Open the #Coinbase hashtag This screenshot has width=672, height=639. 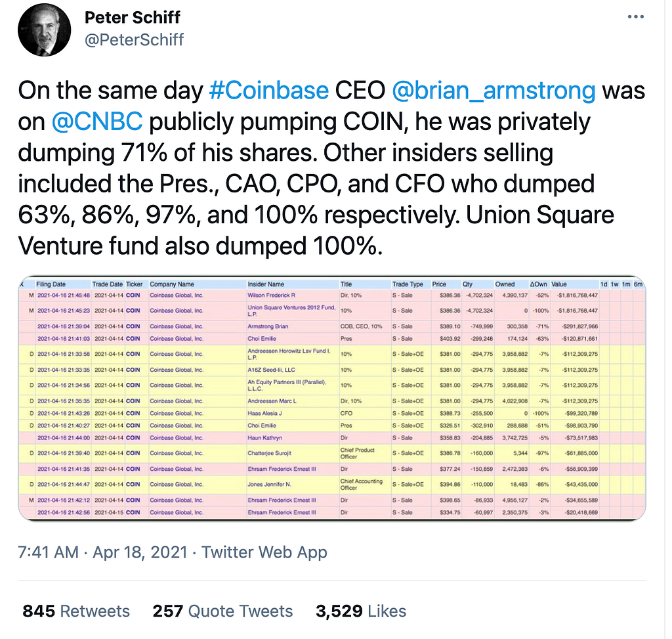coord(268,91)
